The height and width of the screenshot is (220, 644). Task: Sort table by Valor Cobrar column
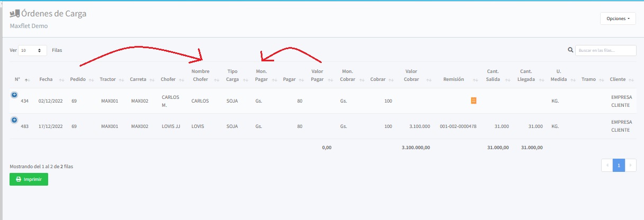tap(411, 75)
